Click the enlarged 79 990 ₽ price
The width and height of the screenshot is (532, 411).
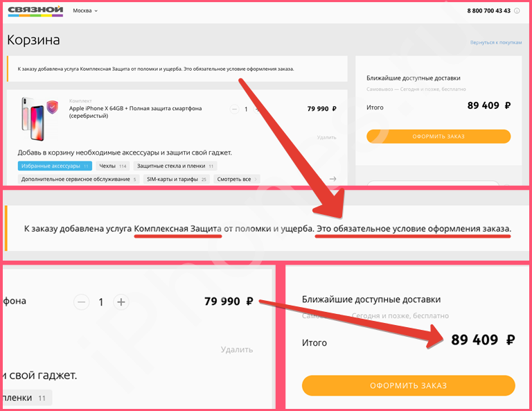click(x=229, y=301)
